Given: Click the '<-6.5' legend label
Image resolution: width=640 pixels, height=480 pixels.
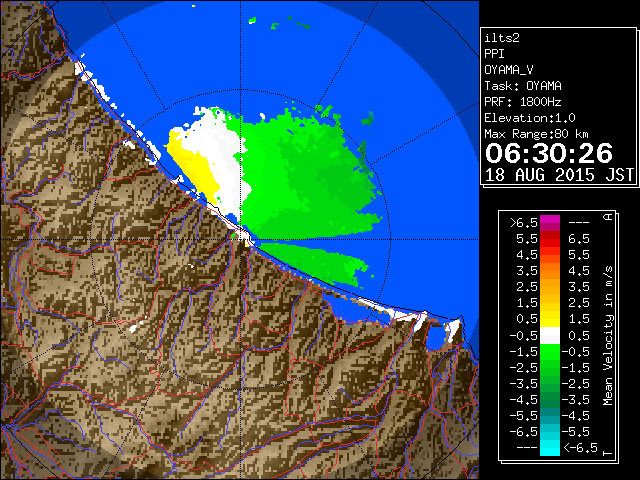Looking at the screenshot, I should pos(580,447).
